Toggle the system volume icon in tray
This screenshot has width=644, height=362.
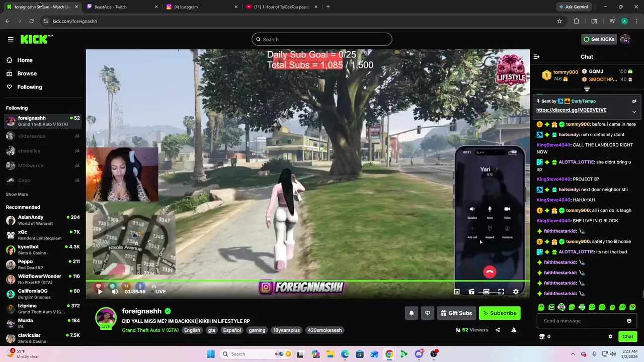pos(614,354)
